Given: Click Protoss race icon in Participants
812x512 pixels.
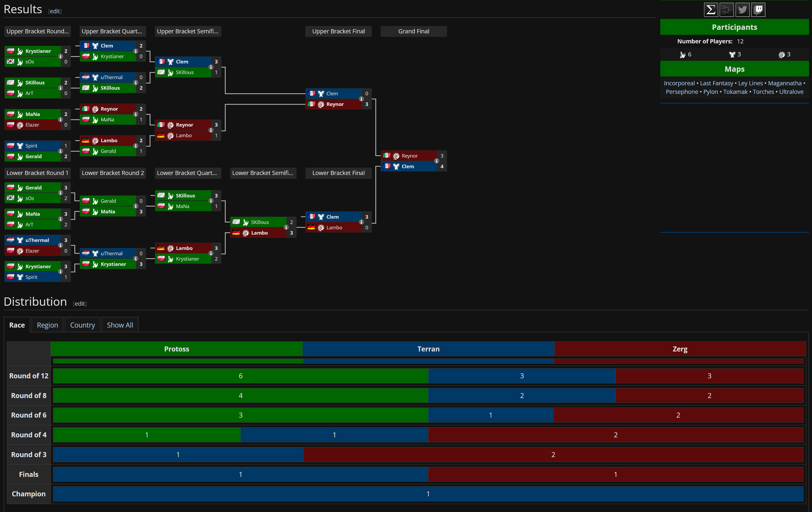Looking at the screenshot, I should coord(682,55).
